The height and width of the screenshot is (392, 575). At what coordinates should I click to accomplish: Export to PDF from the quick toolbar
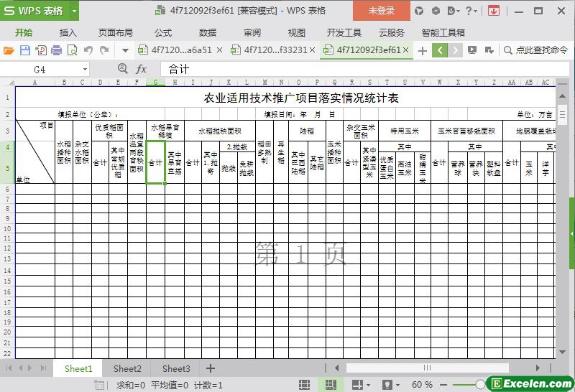pos(41,50)
